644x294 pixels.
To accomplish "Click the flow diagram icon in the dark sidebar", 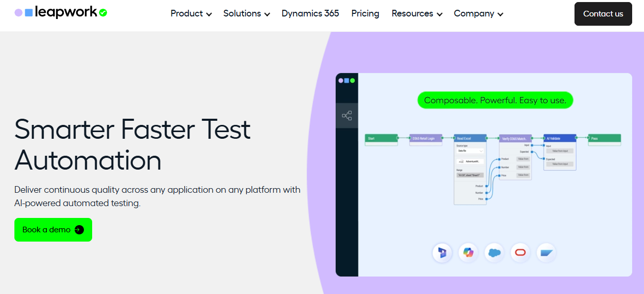I will pos(346,116).
